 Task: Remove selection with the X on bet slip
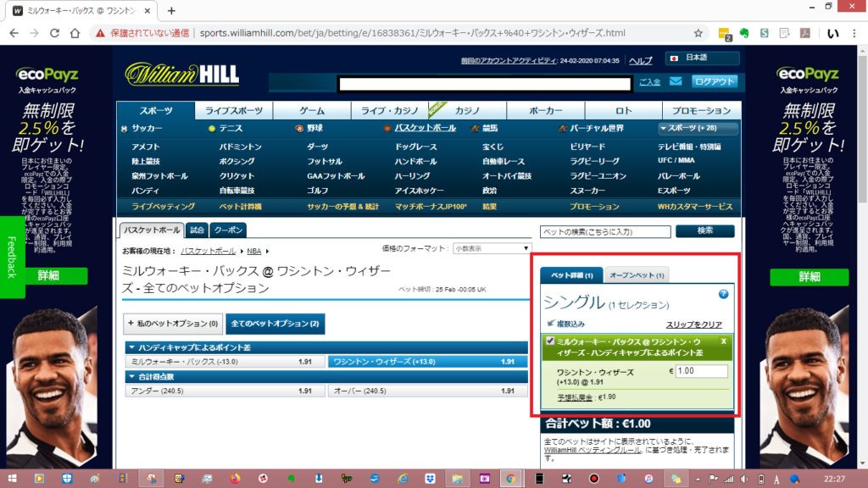click(x=723, y=341)
